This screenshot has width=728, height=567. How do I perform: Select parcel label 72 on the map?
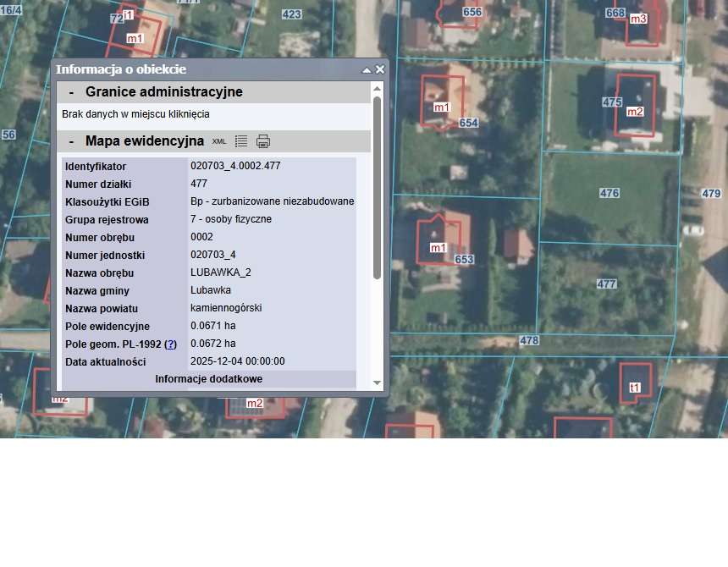(117, 19)
